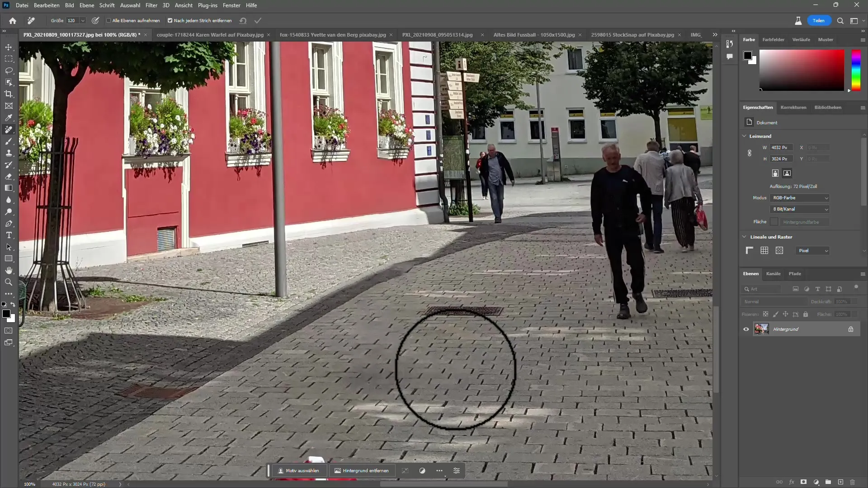Open the Ebene menu
Image resolution: width=868 pixels, height=488 pixels.
(x=86, y=5)
